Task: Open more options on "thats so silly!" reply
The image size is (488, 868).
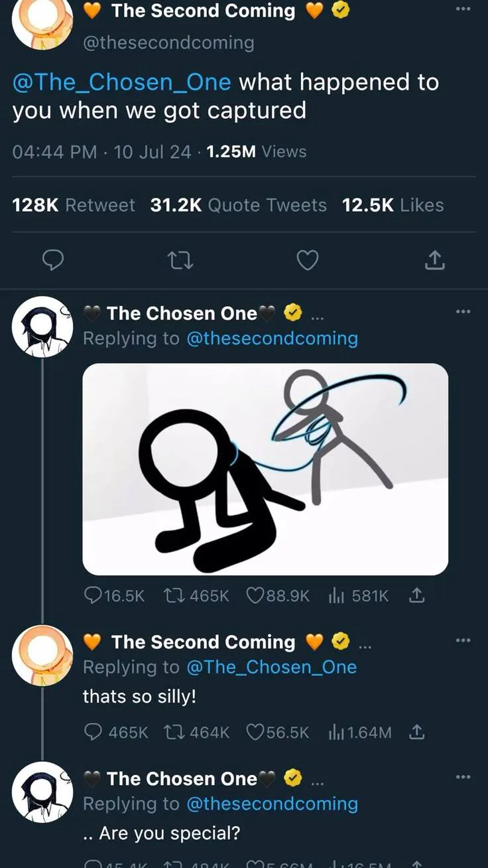Action: tap(463, 640)
